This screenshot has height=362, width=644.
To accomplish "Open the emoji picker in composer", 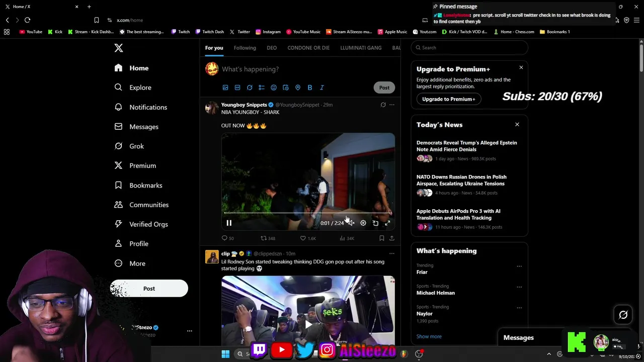I will pos(274,87).
